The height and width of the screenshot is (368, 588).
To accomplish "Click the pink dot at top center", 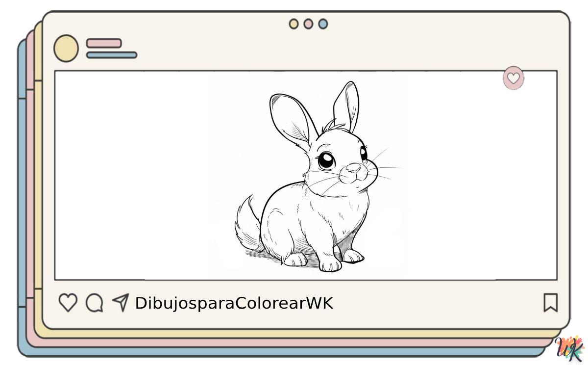I will coord(308,24).
